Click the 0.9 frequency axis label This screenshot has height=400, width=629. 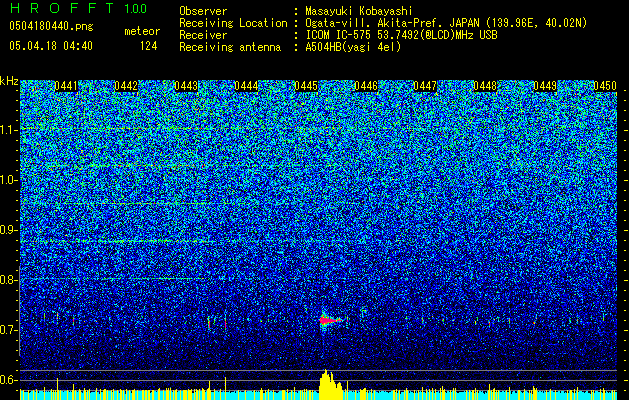coord(9,230)
